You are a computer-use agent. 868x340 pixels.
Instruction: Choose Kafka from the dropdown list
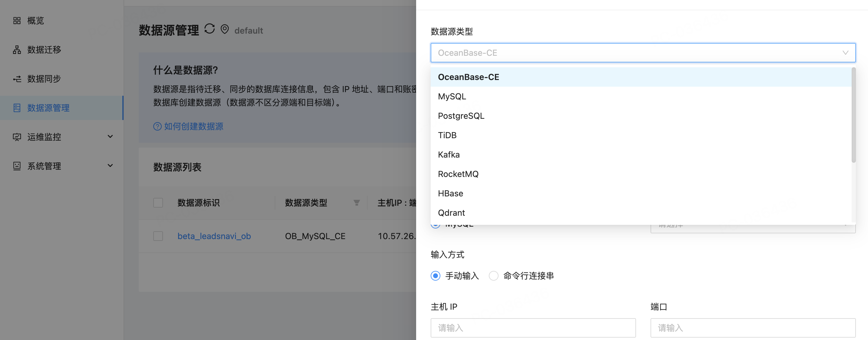[449, 155]
